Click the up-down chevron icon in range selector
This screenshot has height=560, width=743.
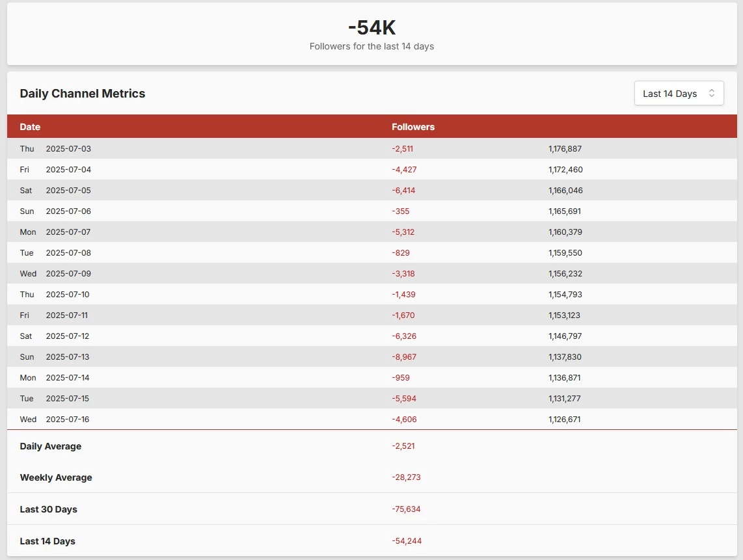(x=711, y=94)
